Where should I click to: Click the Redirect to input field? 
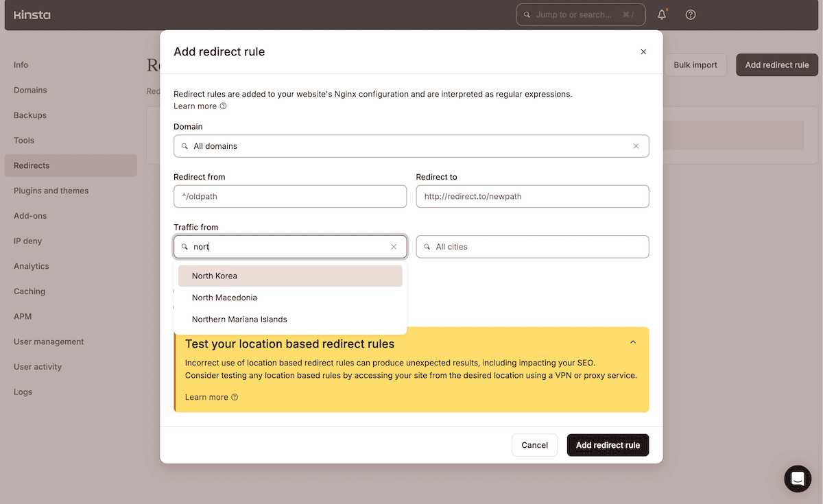tap(532, 196)
